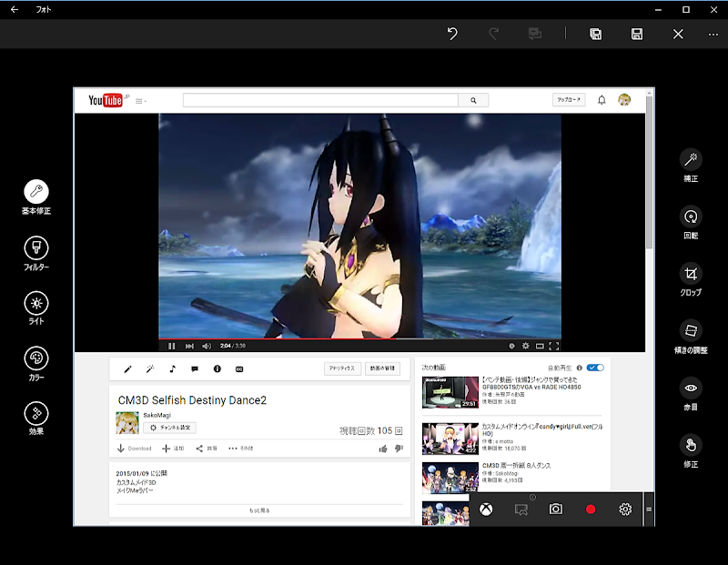
Task: Open the カラー (color) adjustments
Action: pyautogui.click(x=36, y=358)
